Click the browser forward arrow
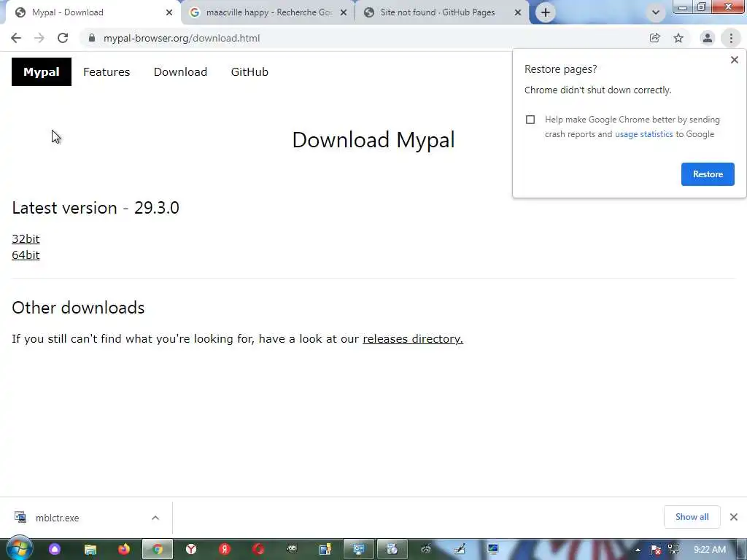 click(39, 38)
